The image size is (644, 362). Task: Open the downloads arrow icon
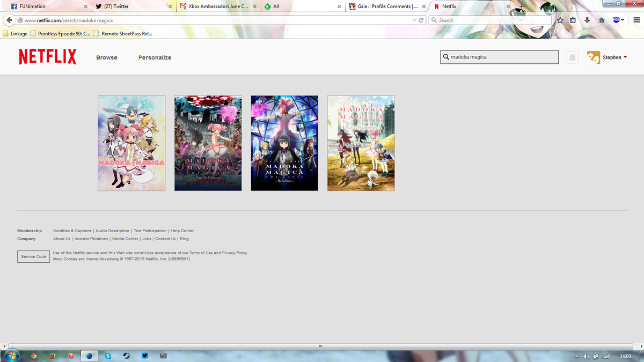tap(587, 20)
